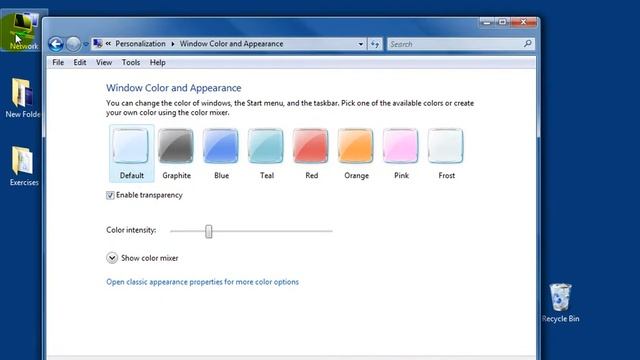Image resolution: width=640 pixels, height=360 pixels.
Task: Minimize the Window Color and Appearance window
Action: [x=487, y=22]
